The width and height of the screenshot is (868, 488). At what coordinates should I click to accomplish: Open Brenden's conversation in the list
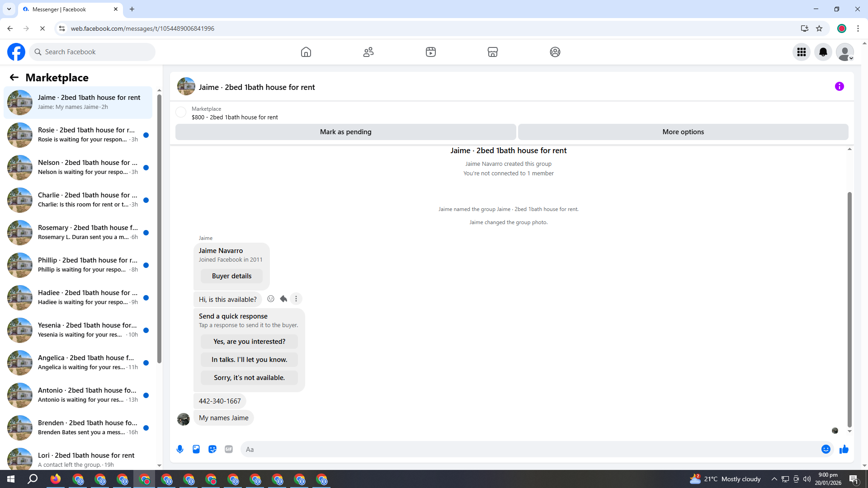click(78, 428)
